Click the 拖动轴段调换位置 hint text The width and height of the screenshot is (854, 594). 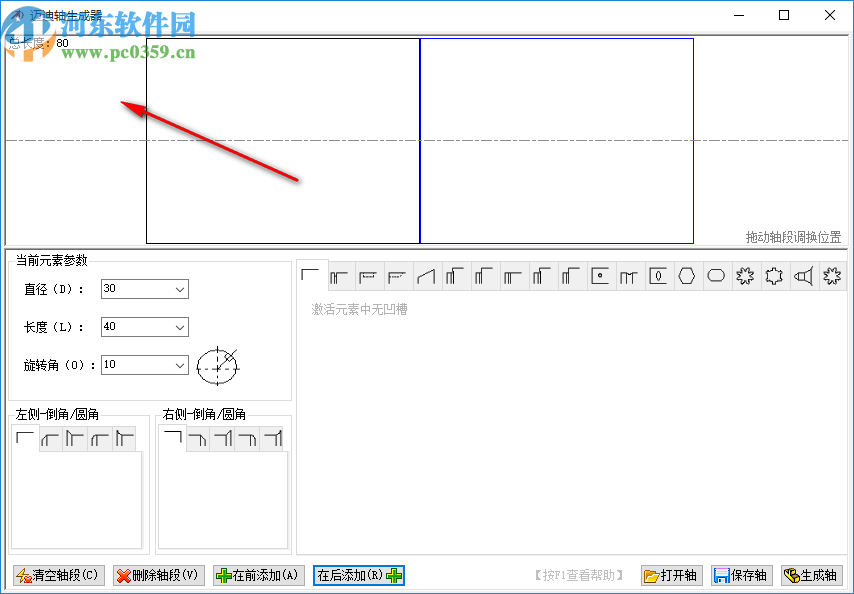pos(794,237)
